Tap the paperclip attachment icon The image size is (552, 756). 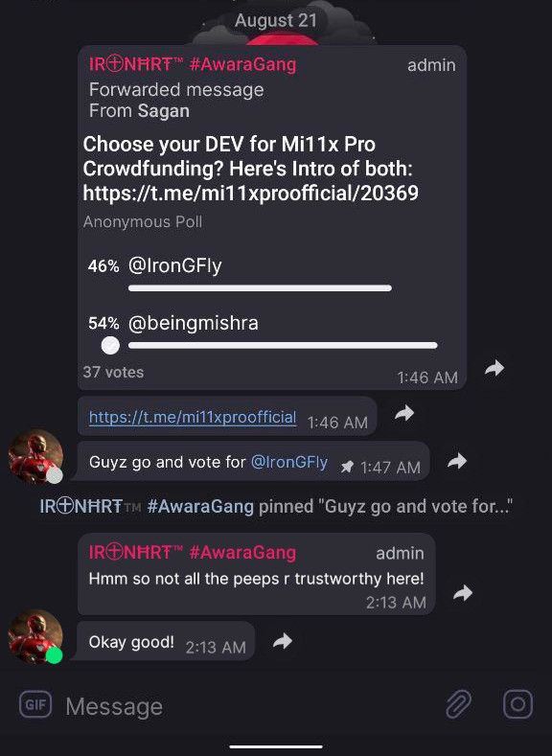458,704
